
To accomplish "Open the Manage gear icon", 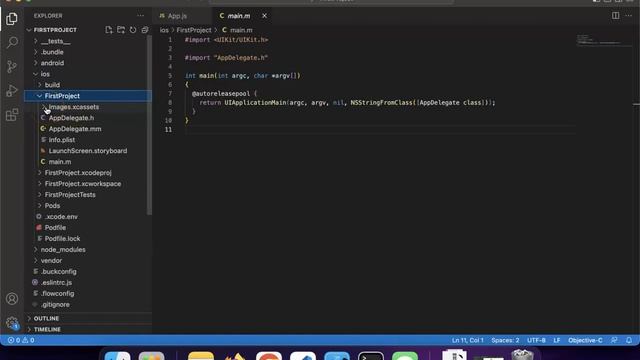I will click(12, 323).
